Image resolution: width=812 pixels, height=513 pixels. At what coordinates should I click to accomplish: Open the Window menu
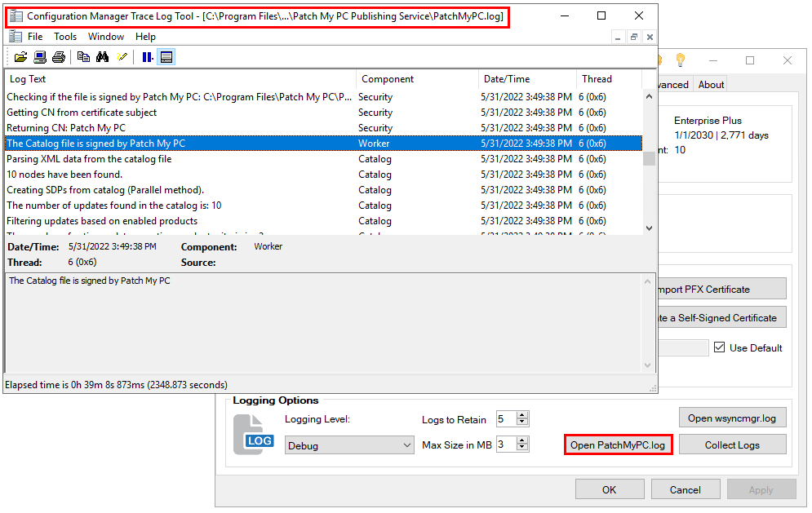tap(106, 37)
